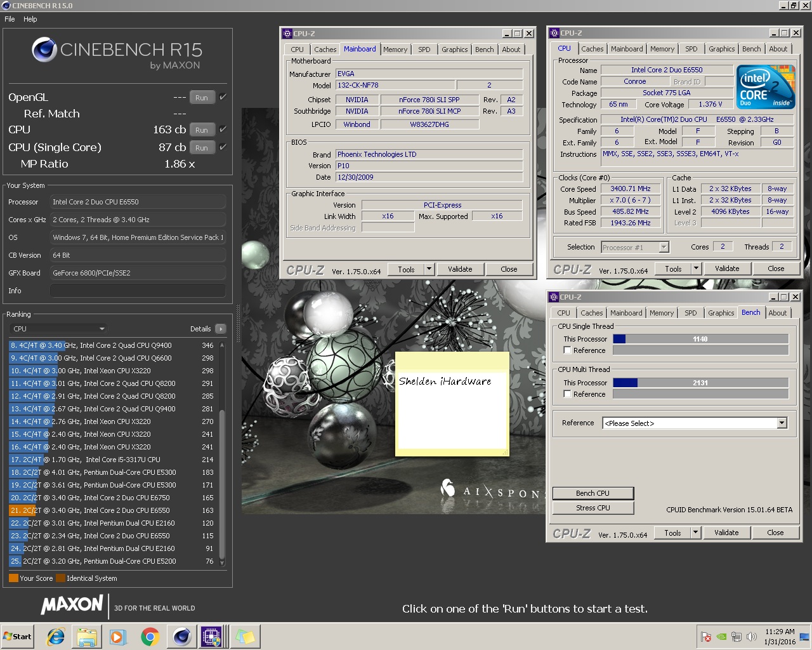Screen dimensions: 812x650
Task: Switch to Caches tab in Mainboard window
Action: pos(325,50)
